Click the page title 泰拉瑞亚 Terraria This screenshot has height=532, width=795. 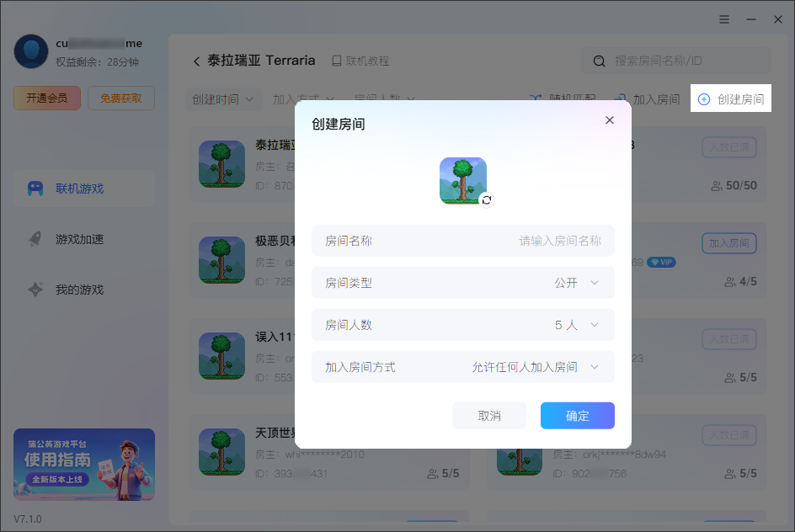[x=261, y=61]
